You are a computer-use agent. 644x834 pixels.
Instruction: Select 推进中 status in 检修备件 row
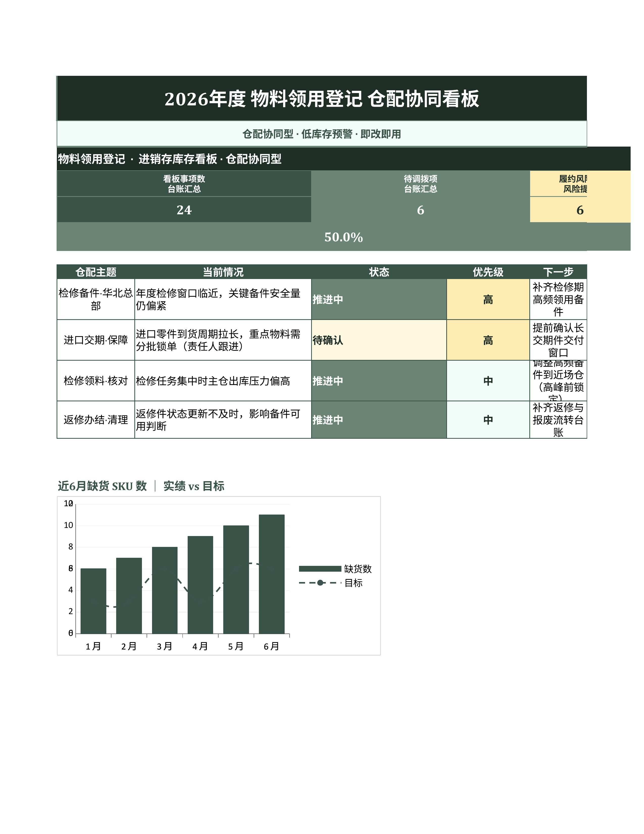[x=379, y=299]
